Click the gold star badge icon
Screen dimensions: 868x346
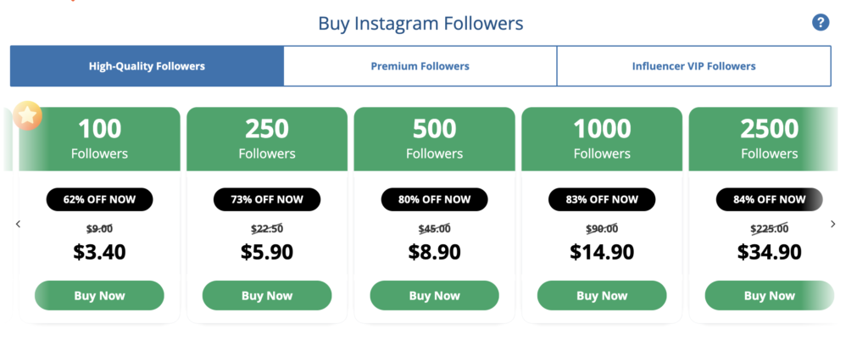pos(28,115)
